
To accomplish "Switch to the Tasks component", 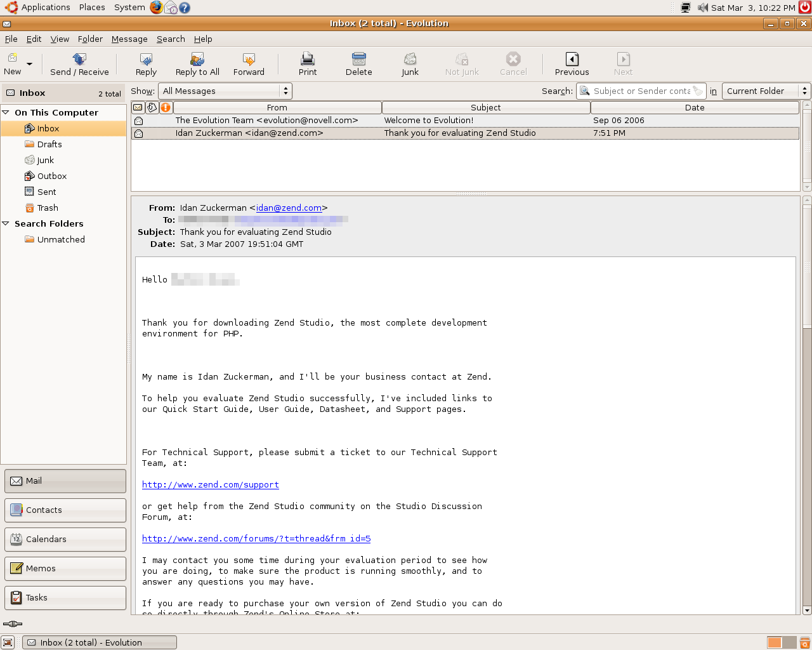I will pyautogui.click(x=65, y=597).
